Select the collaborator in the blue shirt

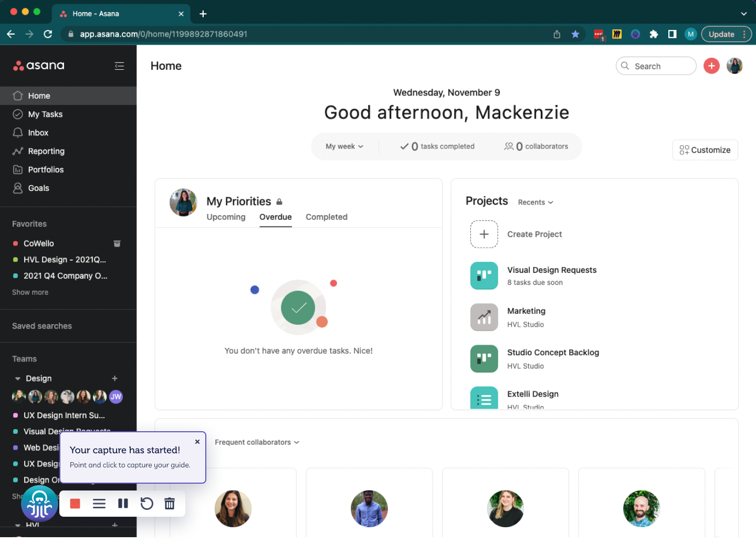369,508
